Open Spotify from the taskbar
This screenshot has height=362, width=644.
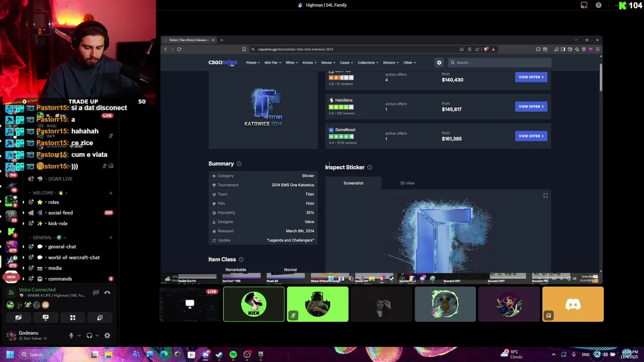coord(233,354)
